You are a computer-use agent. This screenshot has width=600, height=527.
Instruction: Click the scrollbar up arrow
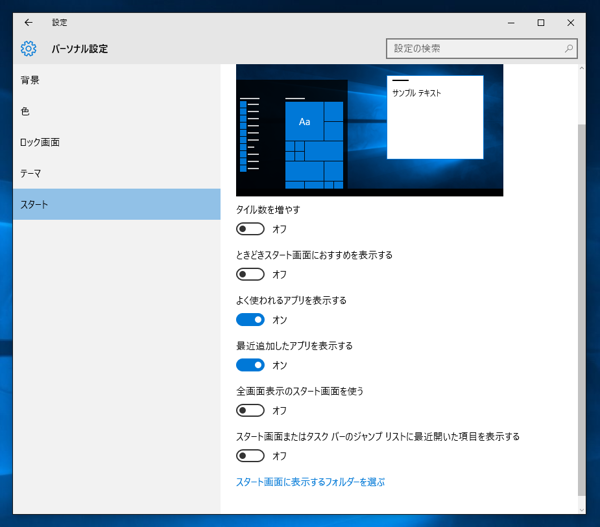(x=582, y=69)
